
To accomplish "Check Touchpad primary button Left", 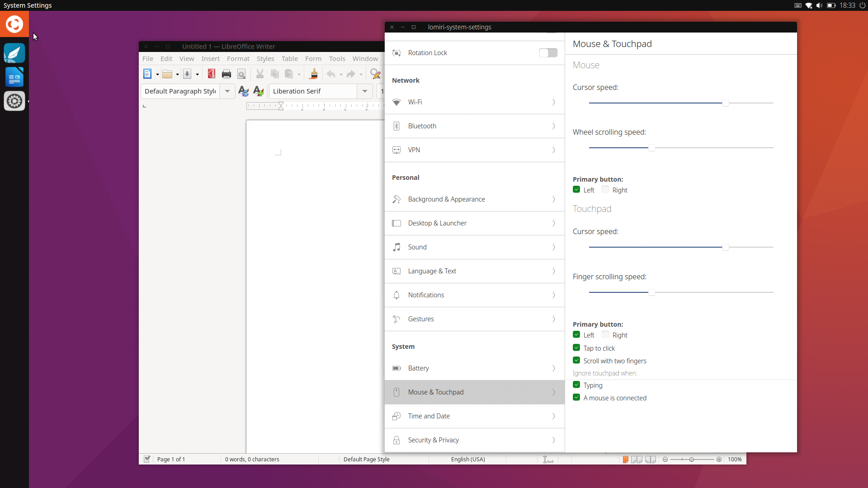I will (x=576, y=335).
